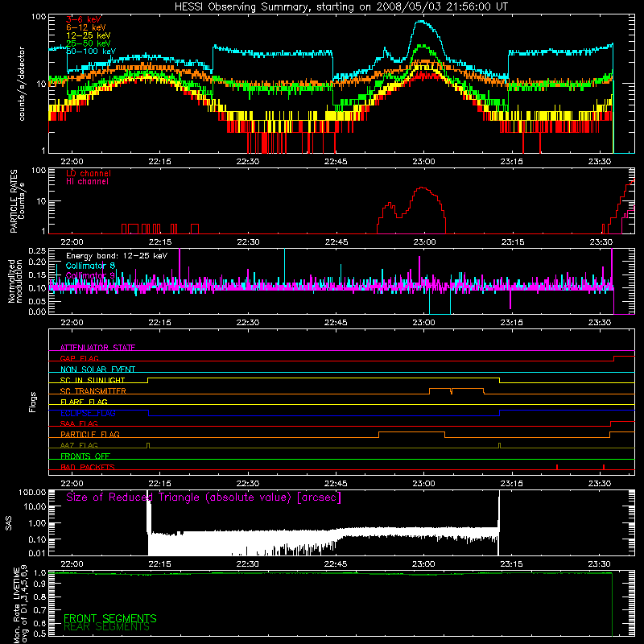This screenshot has height=644, width=644.
Task: Select the green 25-50 keV legend entry
Action: coord(89,43)
